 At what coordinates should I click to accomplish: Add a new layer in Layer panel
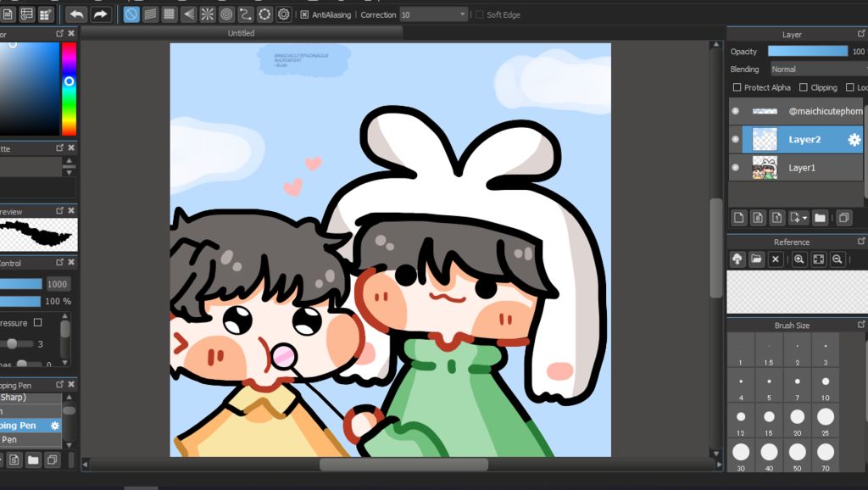739,218
